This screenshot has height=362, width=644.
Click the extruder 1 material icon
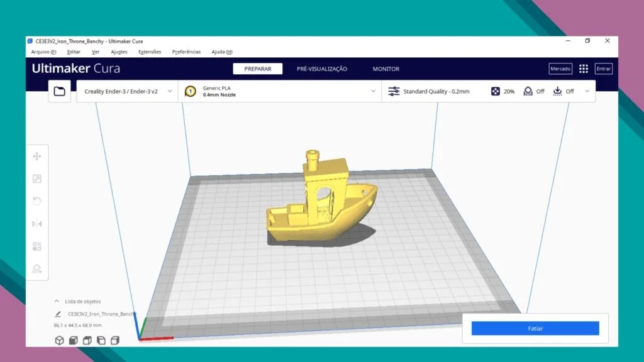click(x=191, y=91)
